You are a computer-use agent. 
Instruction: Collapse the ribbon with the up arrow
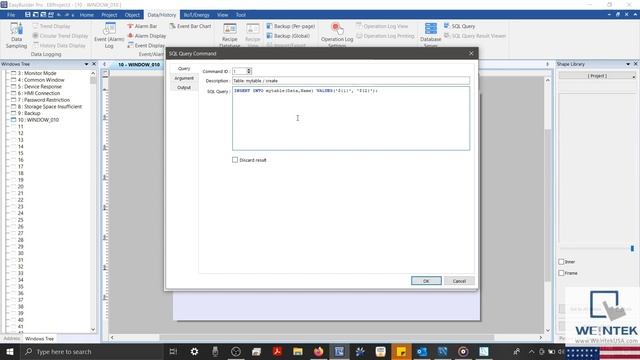click(x=635, y=14)
